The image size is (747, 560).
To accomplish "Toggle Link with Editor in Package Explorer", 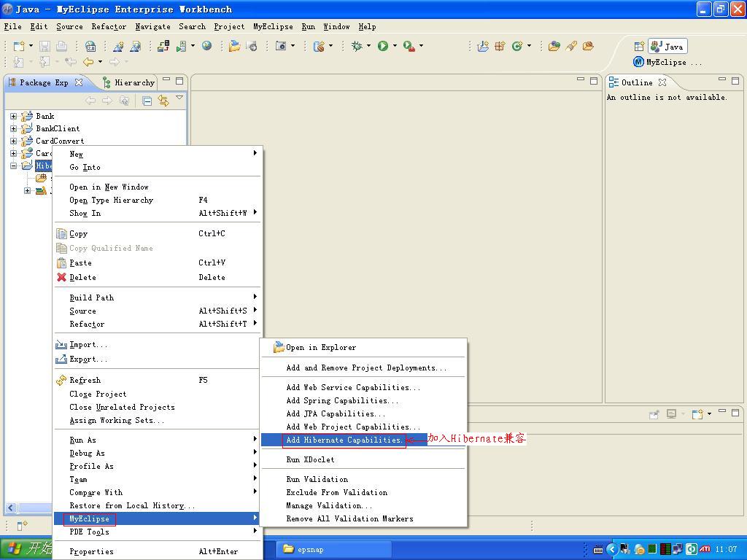I will [x=163, y=101].
